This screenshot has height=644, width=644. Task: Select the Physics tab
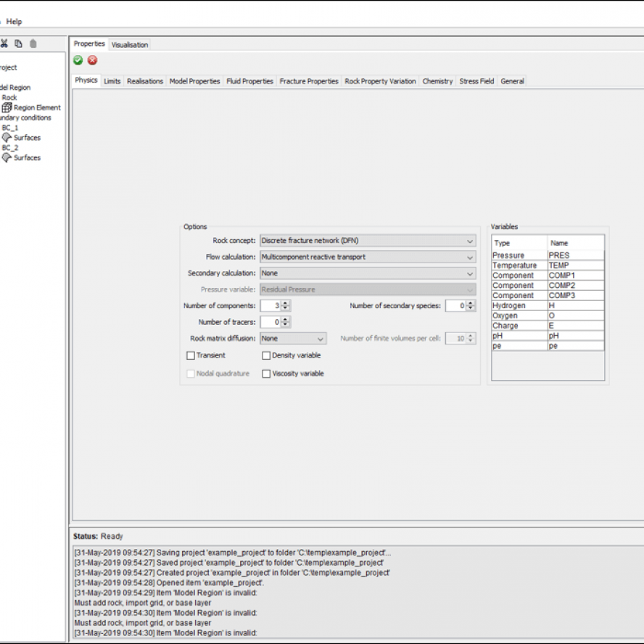tap(86, 80)
